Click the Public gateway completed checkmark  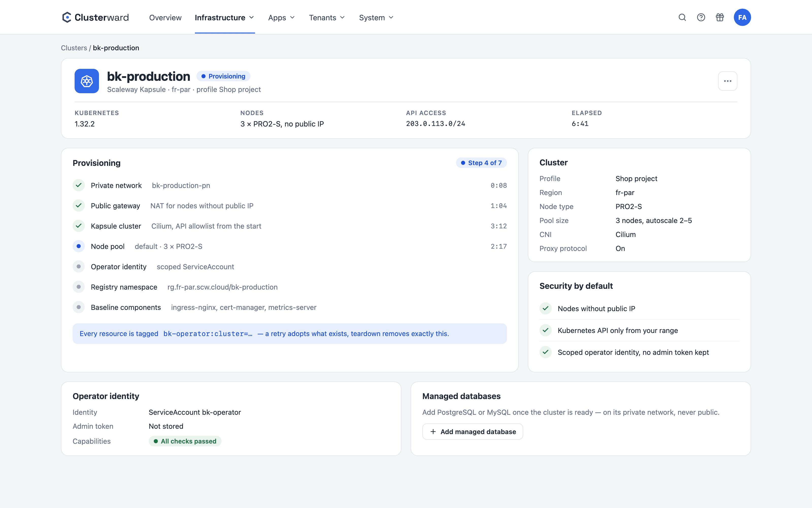pos(78,205)
